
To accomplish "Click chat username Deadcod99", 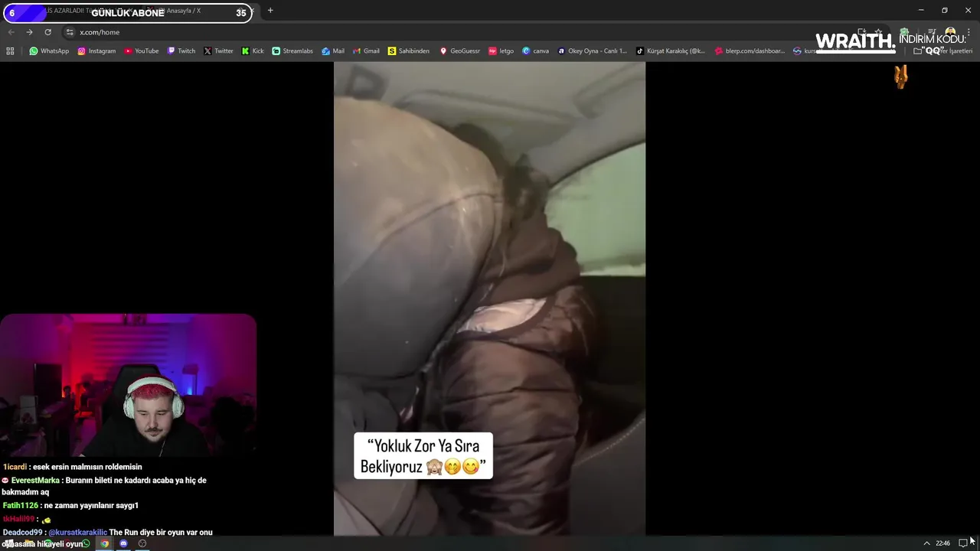I will pos(22,533).
